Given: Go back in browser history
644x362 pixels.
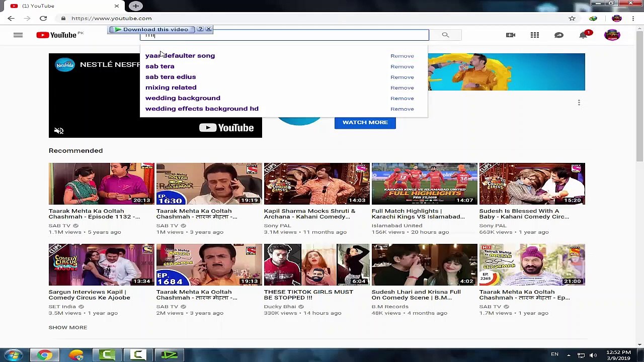Looking at the screenshot, I should pos(11,18).
